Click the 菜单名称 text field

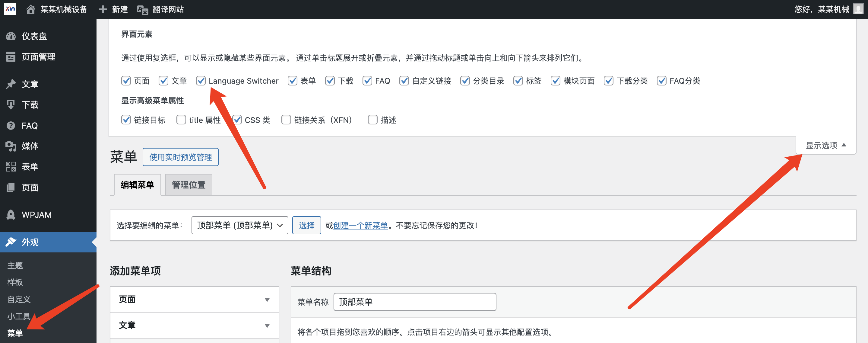(414, 302)
